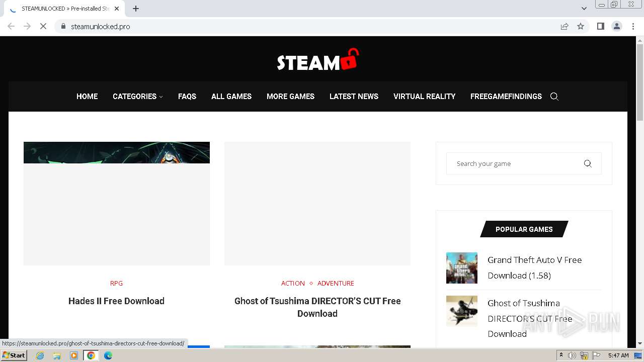Viewport: 644px width, 362px height.
Task: Go to HOME in the navigation
Action: (87, 97)
